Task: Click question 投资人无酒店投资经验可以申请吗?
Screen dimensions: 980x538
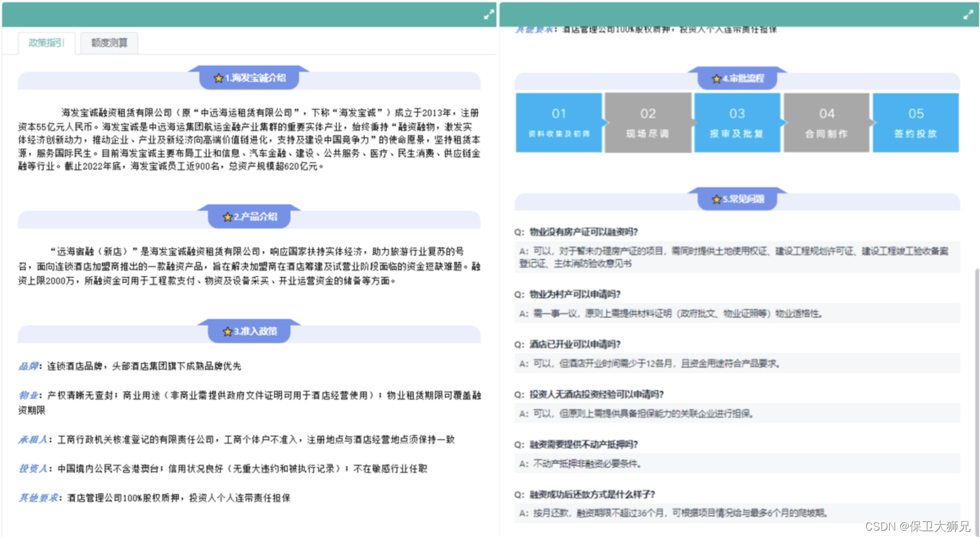Action: [596, 394]
